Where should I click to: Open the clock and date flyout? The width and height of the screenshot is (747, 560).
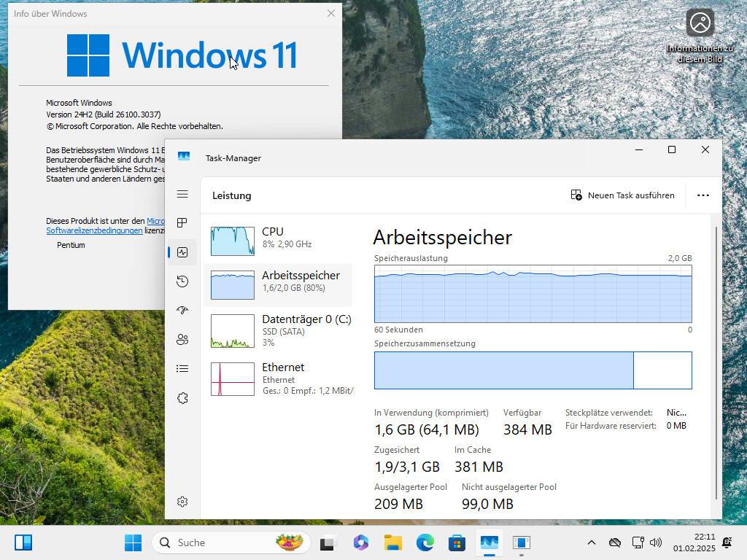pos(694,542)
